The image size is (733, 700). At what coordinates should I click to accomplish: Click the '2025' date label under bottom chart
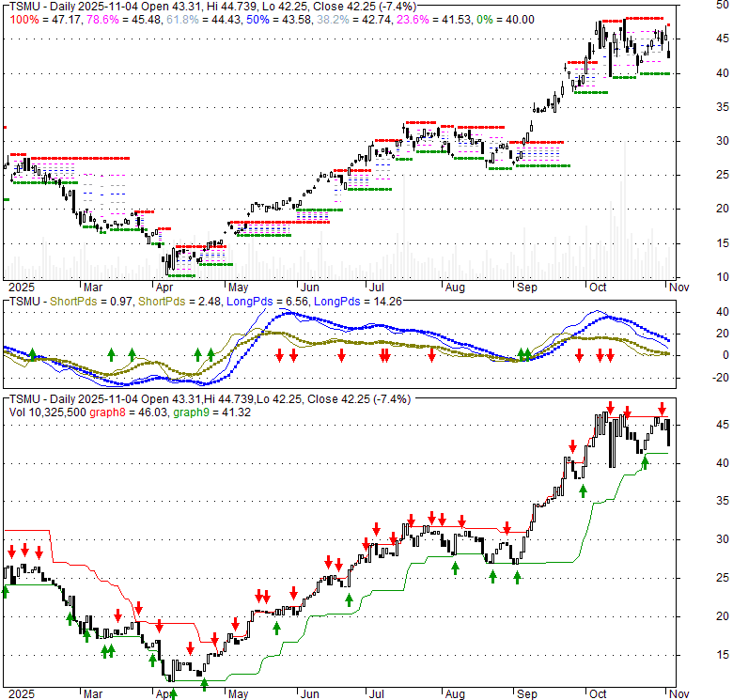click(22, 694)
